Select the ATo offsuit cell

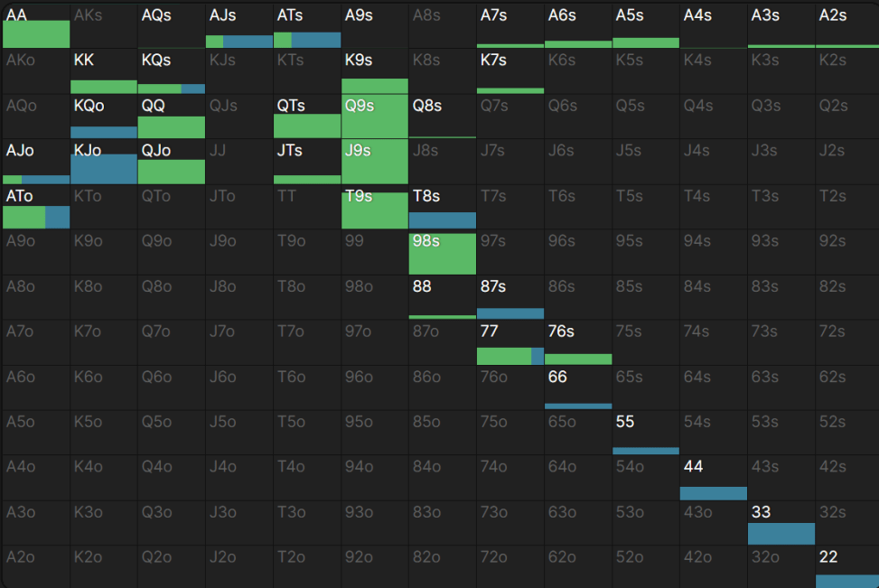[x=36, y=207]
